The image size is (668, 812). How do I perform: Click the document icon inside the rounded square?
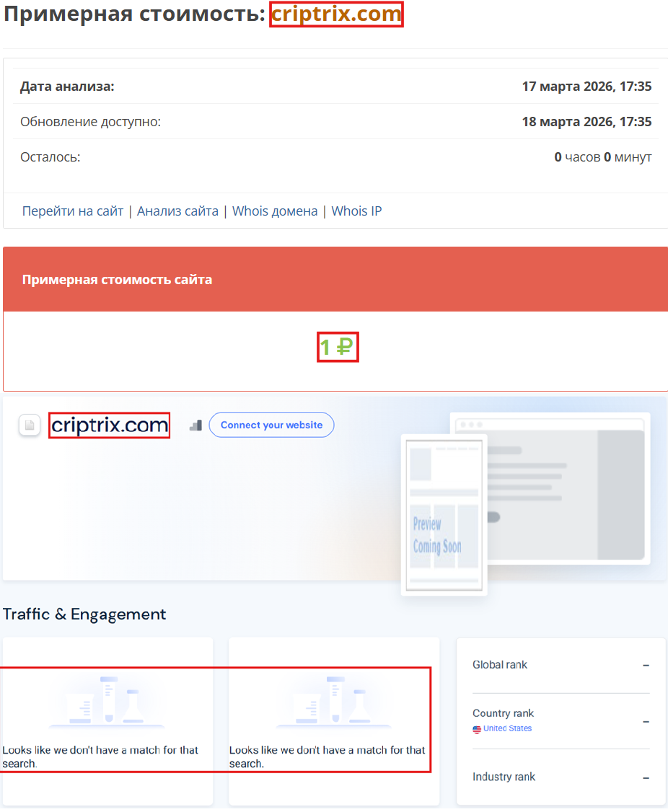pyautogui.click(x=28, y=425)
